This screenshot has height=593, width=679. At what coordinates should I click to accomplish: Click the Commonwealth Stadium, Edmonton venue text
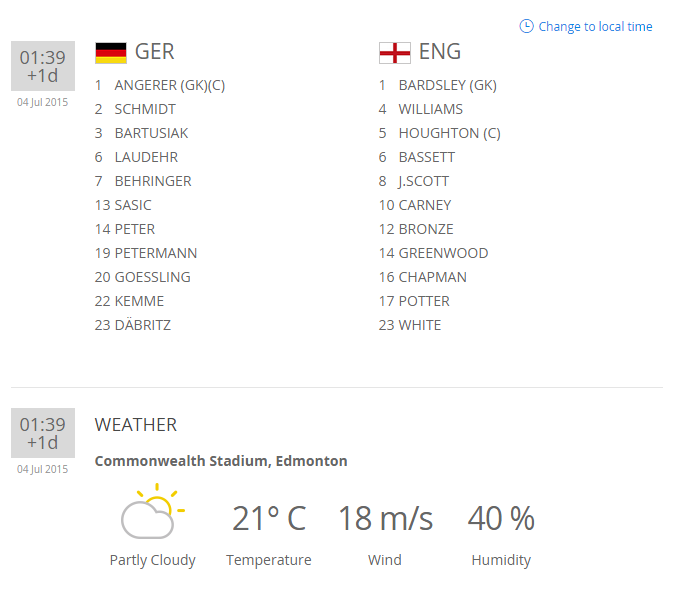(x=221, y=461)
